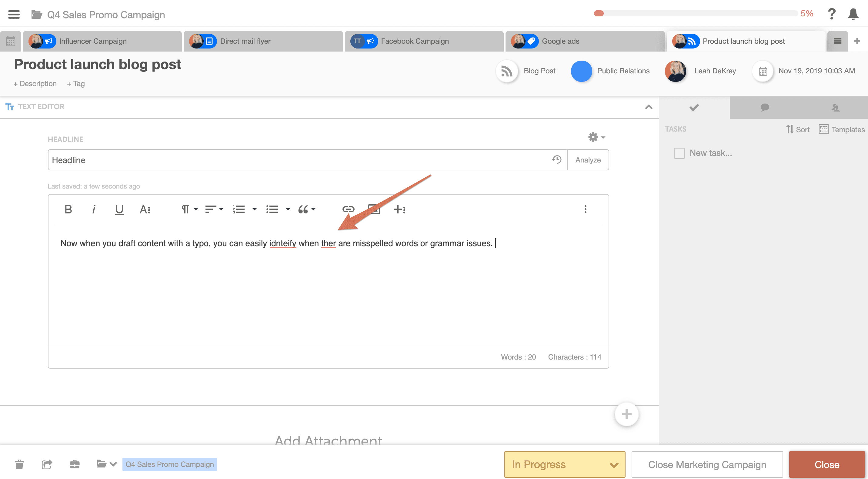Apply italic formatting
This screenshot has height=479, width=868.
pos(94,209)
